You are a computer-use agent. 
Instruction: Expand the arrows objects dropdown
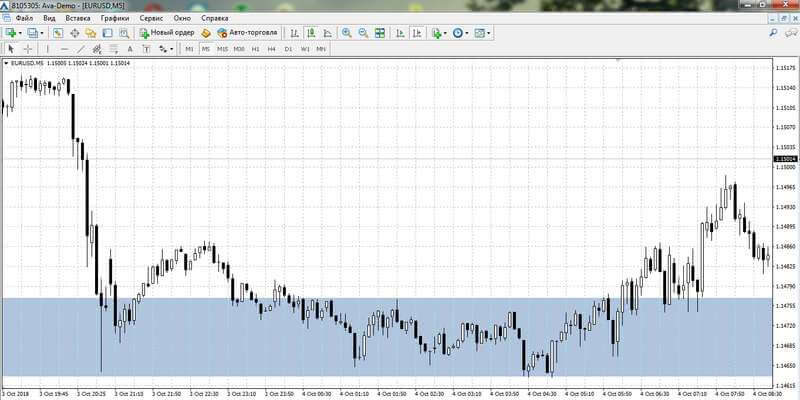[x=171, y=49]
